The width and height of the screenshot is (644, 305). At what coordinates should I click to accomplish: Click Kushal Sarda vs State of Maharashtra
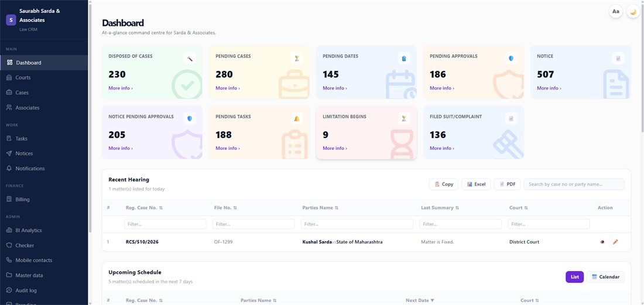click(342, 242)
